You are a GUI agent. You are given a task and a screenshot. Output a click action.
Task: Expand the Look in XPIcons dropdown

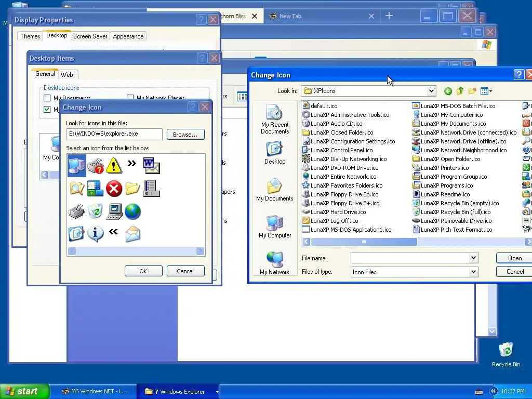[x=431, y=91]
